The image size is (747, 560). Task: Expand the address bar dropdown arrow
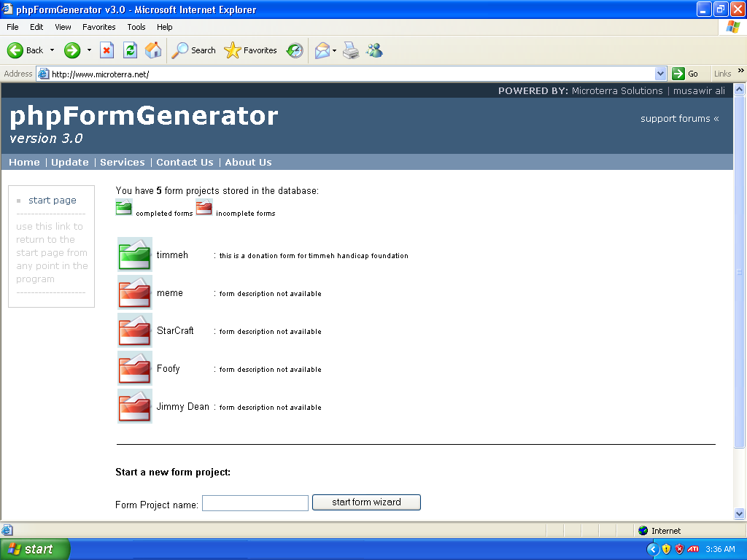tap(659, 74)
